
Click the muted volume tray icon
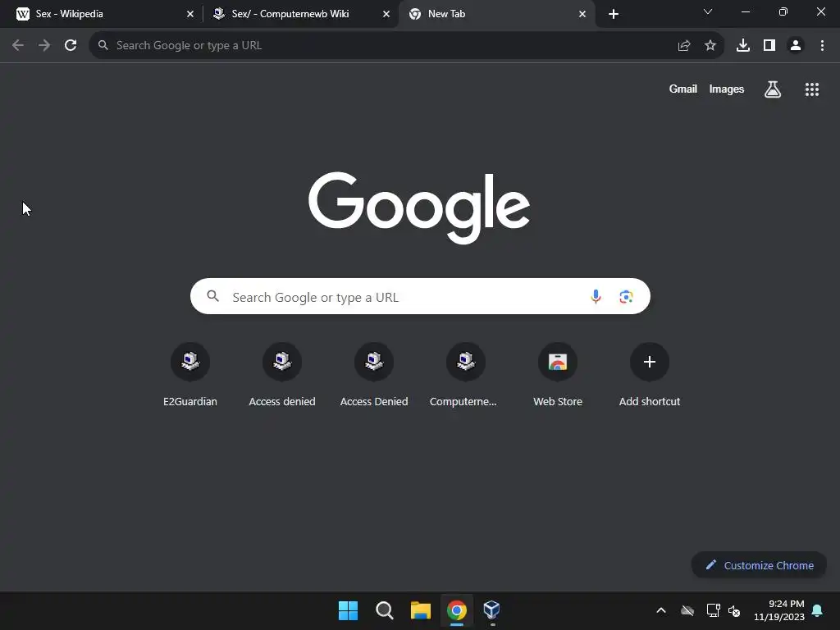pyautogui.click(x=734, y=610)
